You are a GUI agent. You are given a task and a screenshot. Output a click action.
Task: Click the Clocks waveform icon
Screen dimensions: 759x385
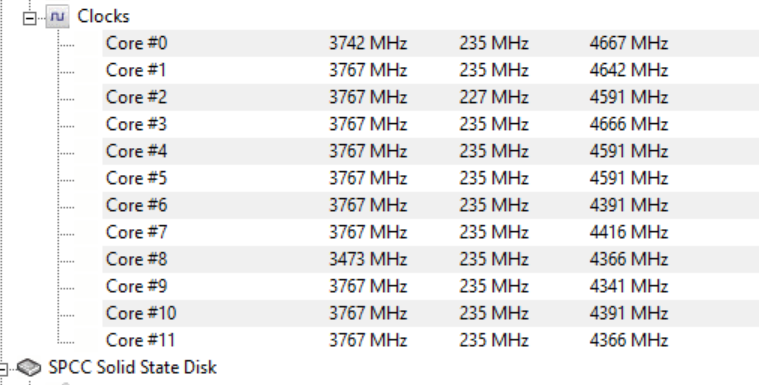(x=57, y=16)
